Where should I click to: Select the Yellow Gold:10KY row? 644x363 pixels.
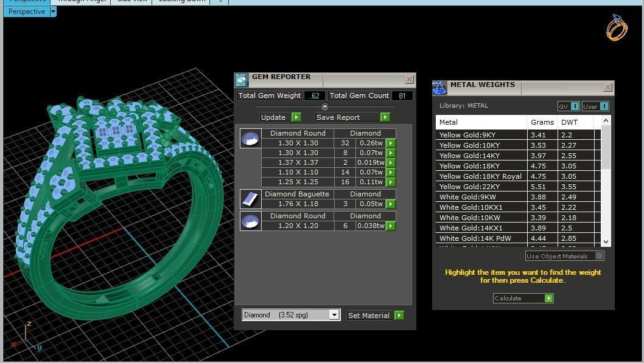click(519, 145)
